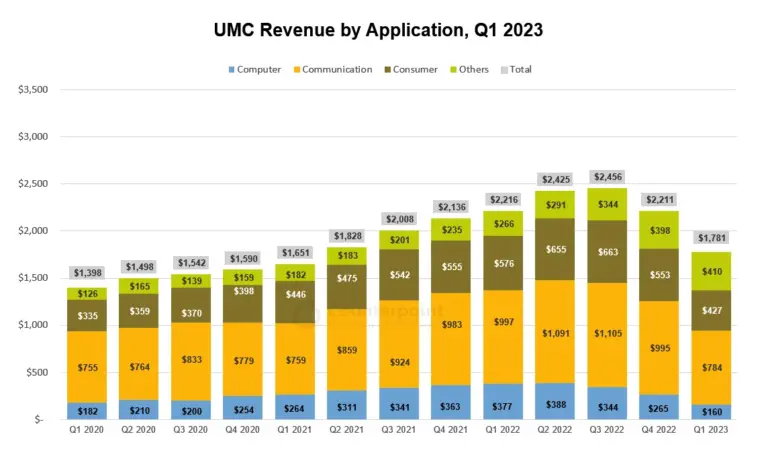Click the Others legend label

coord(474,70)
